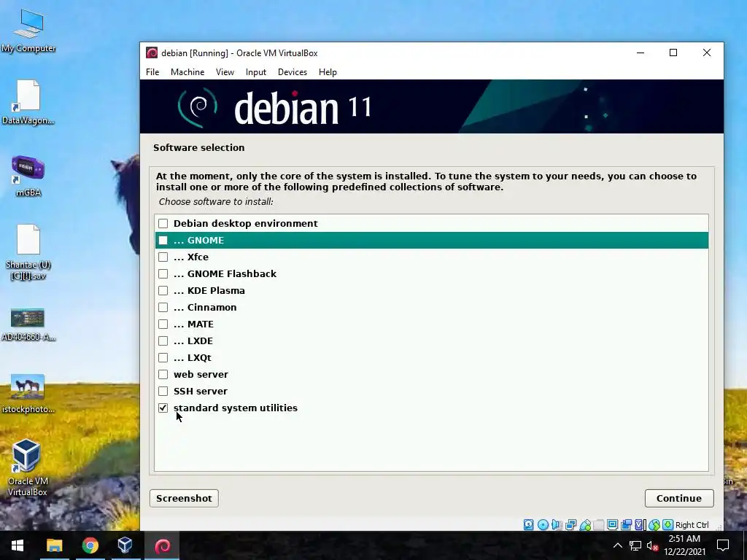Image resolution: width=747 pixels, height=560 pixels.
Task: Click the mouse integration icon in VirtualBox status bar
Action: (654, 525)
